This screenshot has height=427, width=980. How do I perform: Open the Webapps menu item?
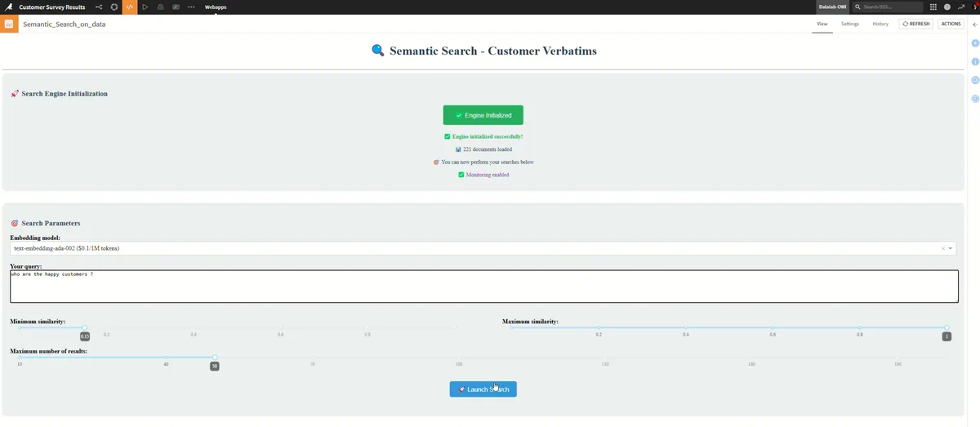216,7
